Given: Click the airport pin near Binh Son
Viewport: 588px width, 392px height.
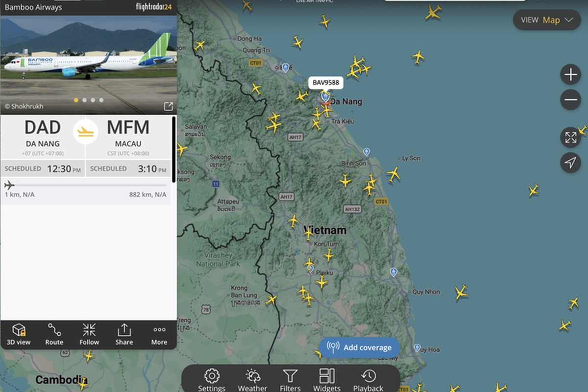Looking at the screenshot, I should 367,152.
